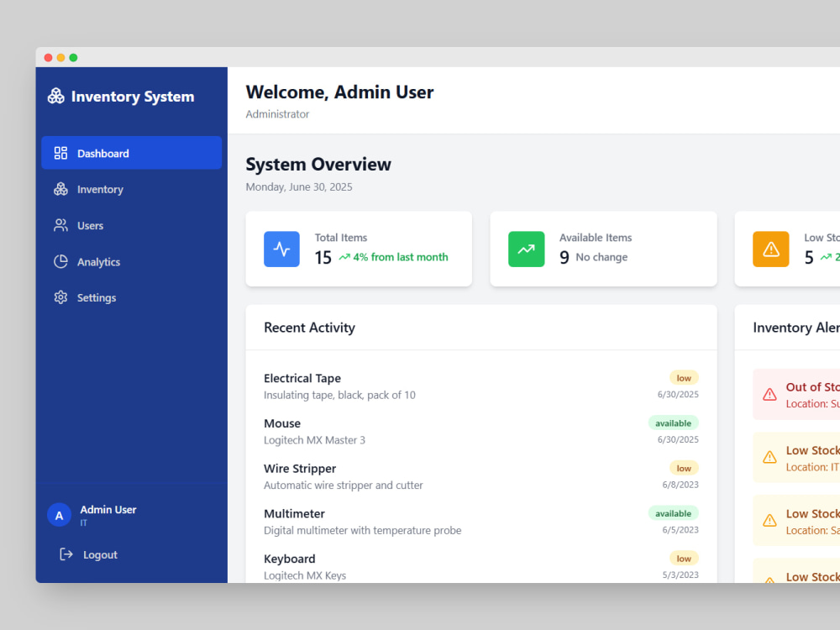This screenshot has width=840, height=630.
Task: Click the Insulating tape description text
Action: click(x=339, y=395)
